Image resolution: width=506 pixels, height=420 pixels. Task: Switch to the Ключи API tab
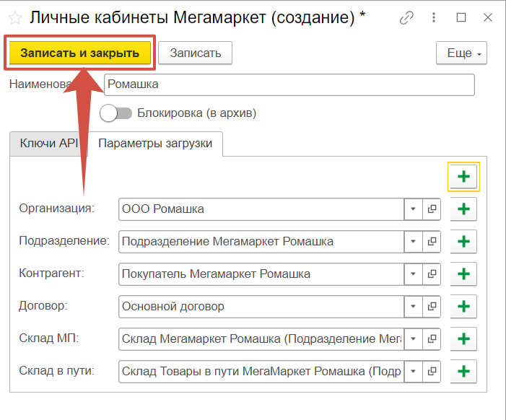point(48,144)
